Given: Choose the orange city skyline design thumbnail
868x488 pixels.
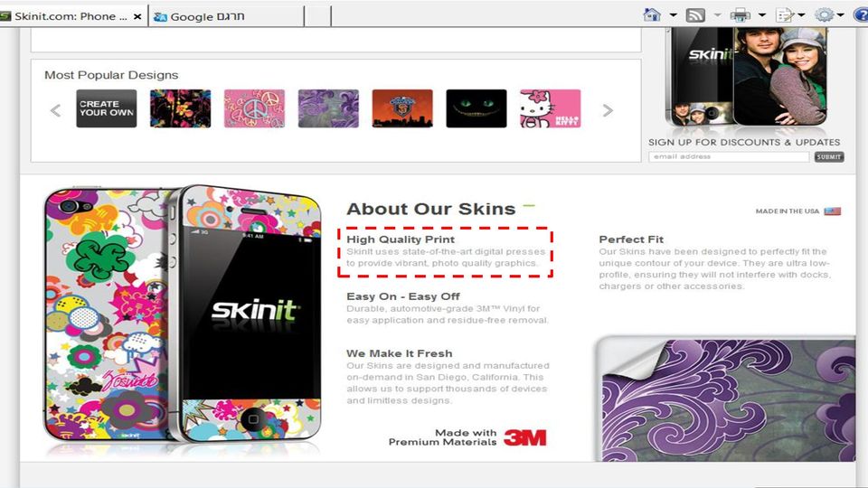Looking at the screenshot, I should pos(402,108).
